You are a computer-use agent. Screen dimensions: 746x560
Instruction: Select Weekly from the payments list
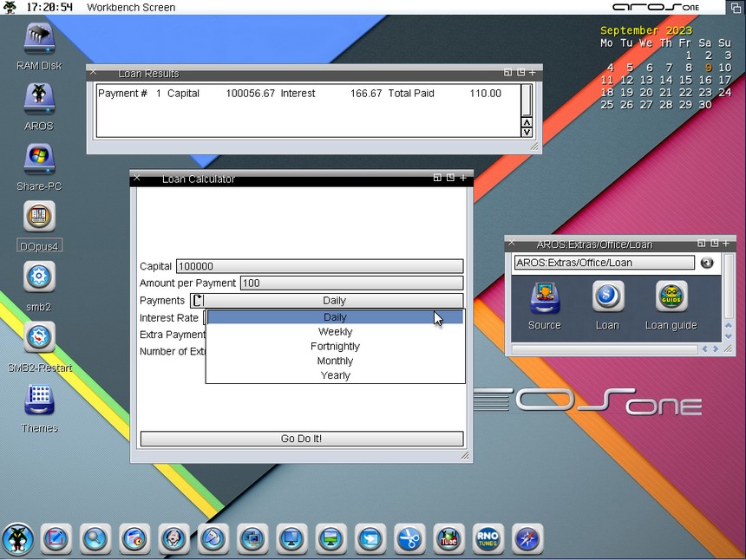click(335, 332)
